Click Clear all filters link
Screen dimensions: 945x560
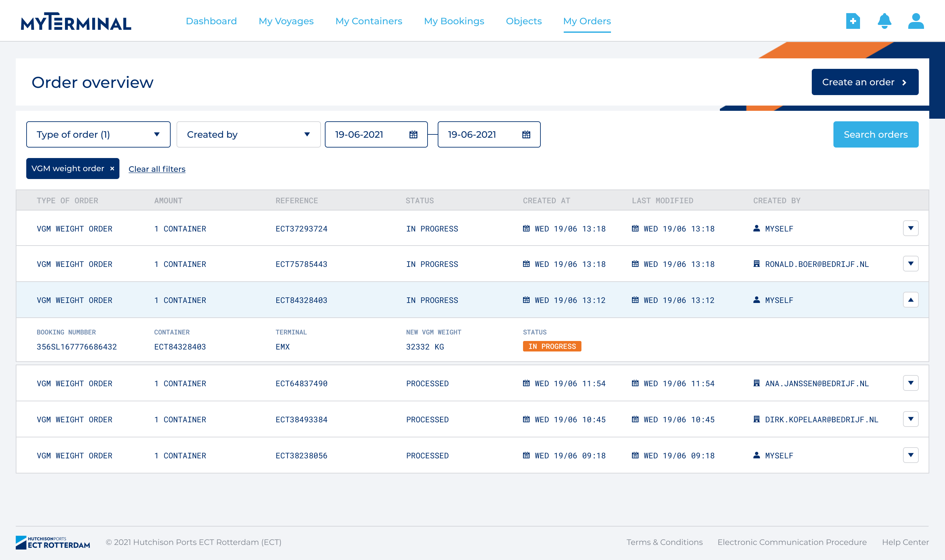(157, 169)
